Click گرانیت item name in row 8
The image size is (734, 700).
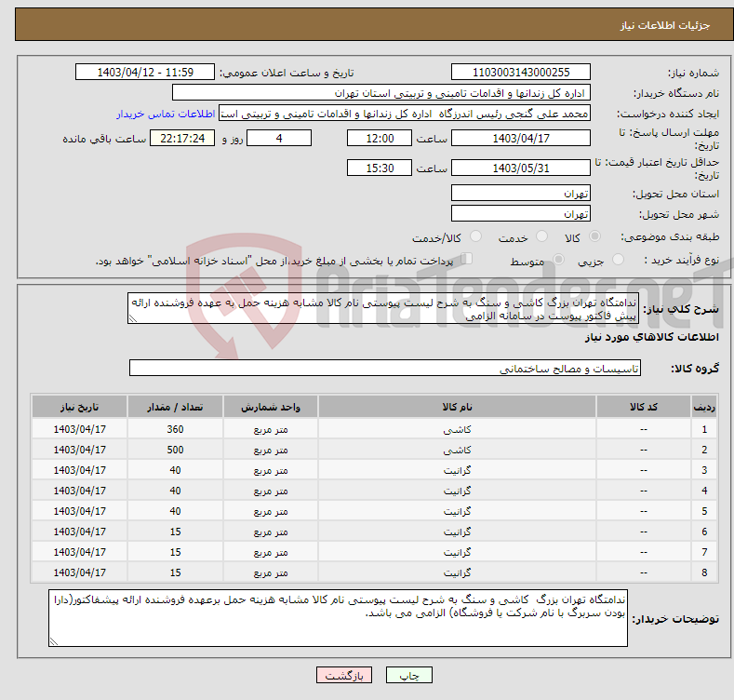coord(457,572)
